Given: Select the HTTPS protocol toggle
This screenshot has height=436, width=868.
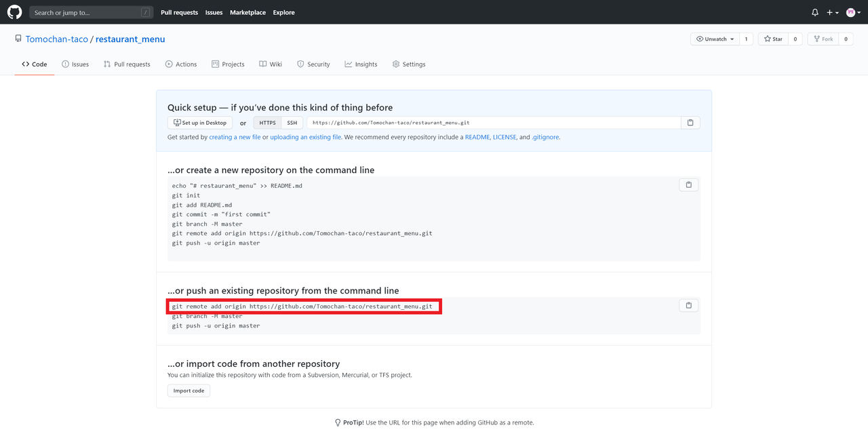Looking at the screenshot, I should pos(268,123).
